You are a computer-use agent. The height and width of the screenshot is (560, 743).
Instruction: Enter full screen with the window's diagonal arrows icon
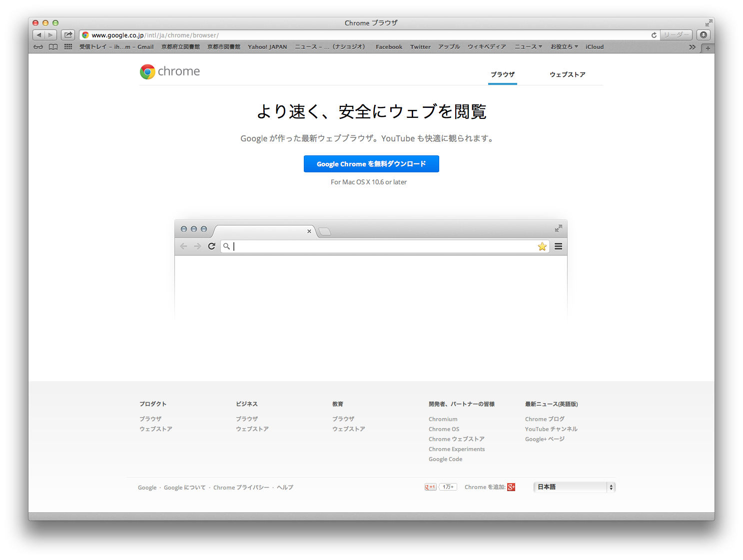709,23
